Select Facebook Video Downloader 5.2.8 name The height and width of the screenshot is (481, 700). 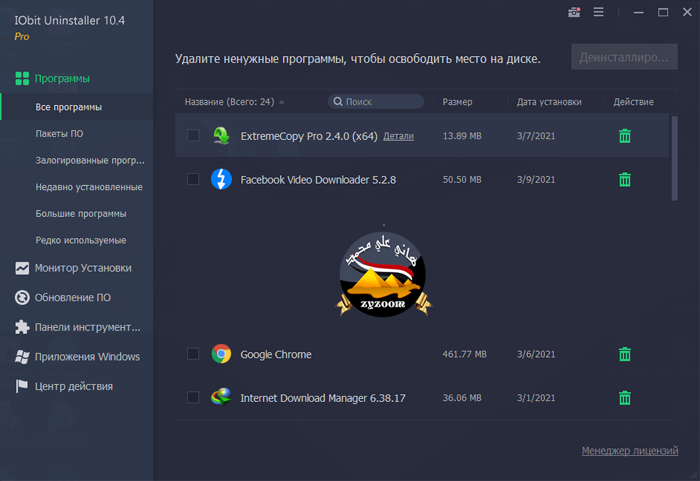(318, 180)
